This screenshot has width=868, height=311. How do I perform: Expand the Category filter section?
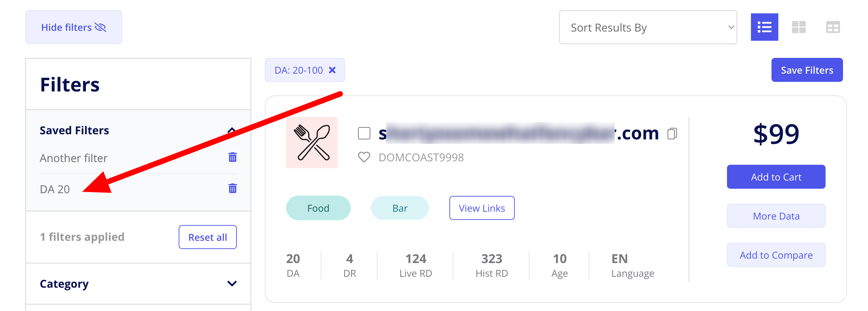pos(232,284)
